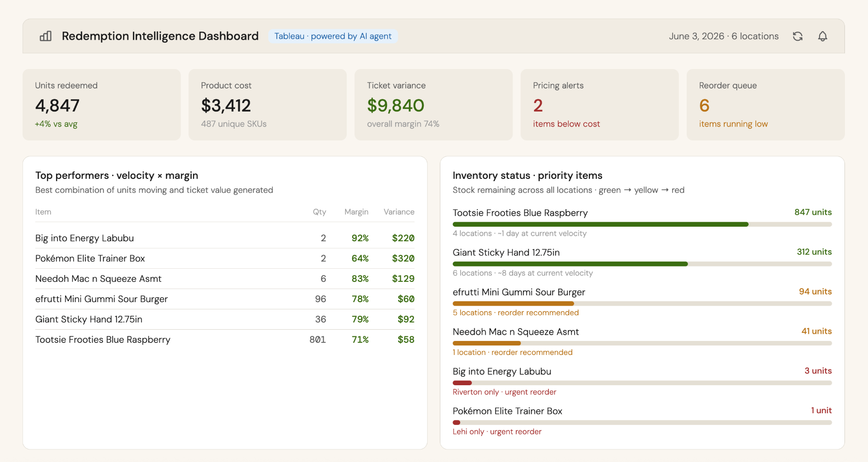This screenshot has height=462, width=868.
Task: Open the Units redeemed card
Action: pyautogui.click(x=102, y=105)
